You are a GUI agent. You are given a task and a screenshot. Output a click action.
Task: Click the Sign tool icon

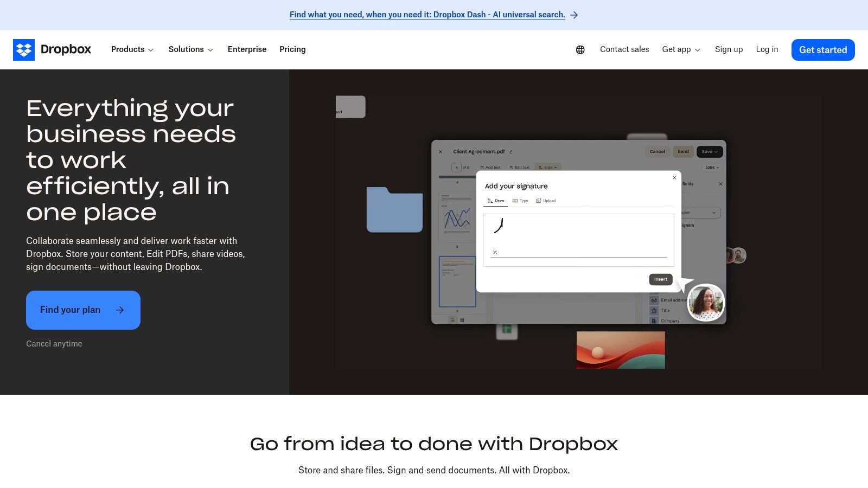point(541,167)
